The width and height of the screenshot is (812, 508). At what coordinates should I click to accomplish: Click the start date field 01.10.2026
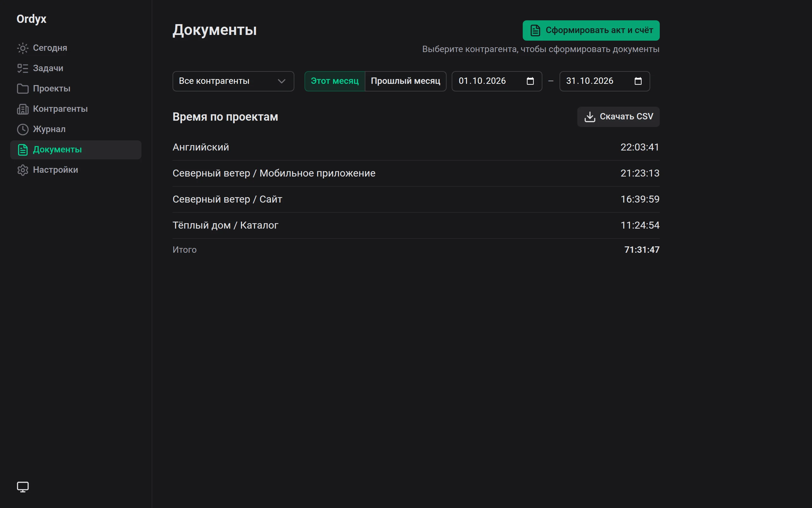[x=497, y=81]
